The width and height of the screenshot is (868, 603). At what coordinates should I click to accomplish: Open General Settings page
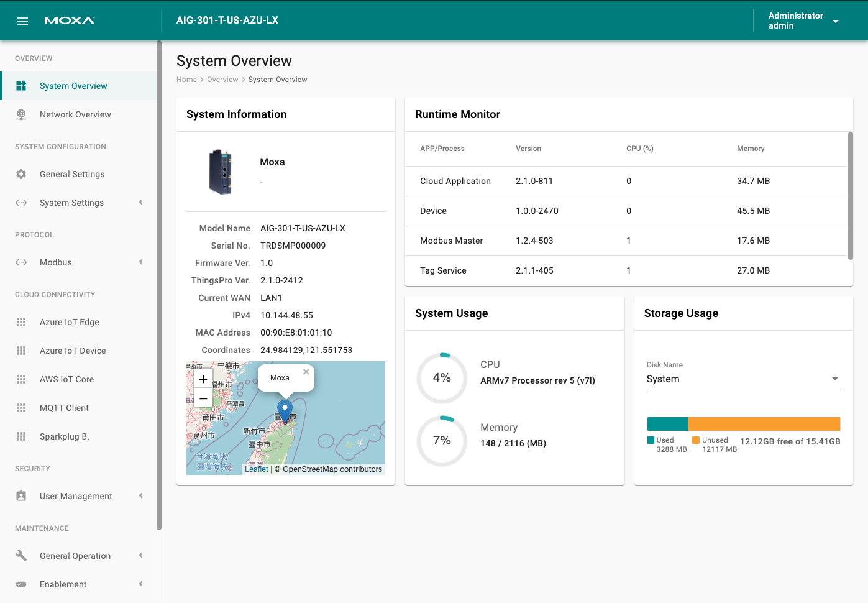point(78,174)
